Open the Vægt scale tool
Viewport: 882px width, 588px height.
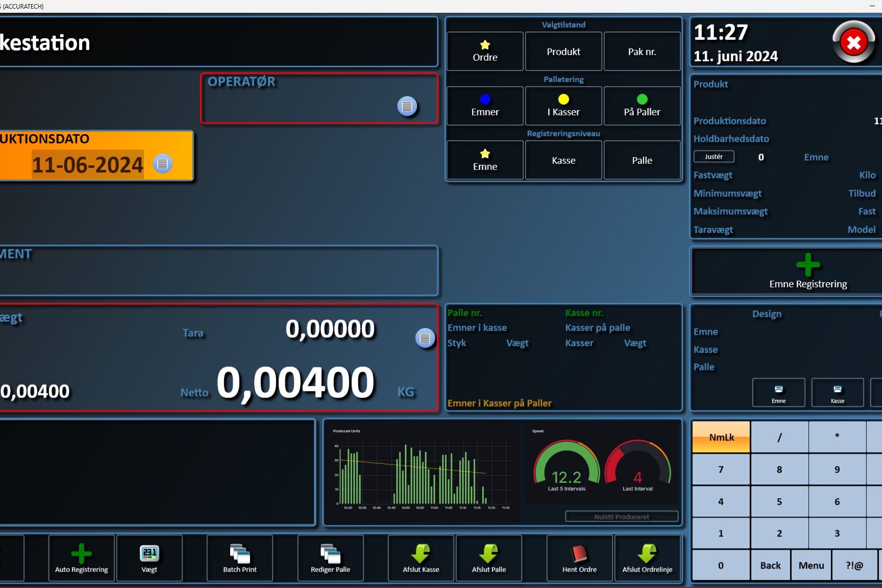[149, 554]
